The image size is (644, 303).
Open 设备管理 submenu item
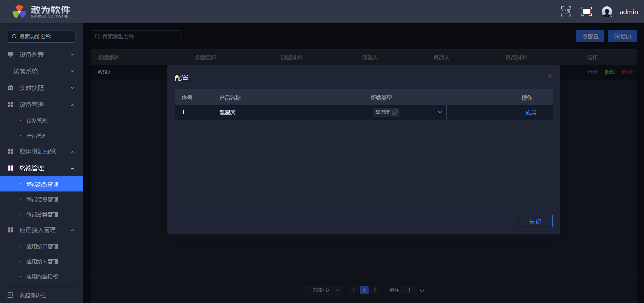pyautogui.click(x=37, y=121)
